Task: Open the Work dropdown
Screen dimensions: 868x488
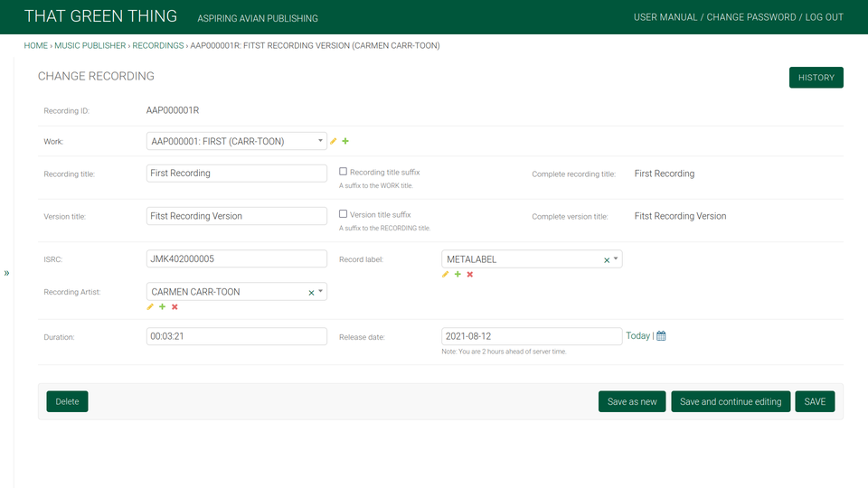Action: point(237,141)
